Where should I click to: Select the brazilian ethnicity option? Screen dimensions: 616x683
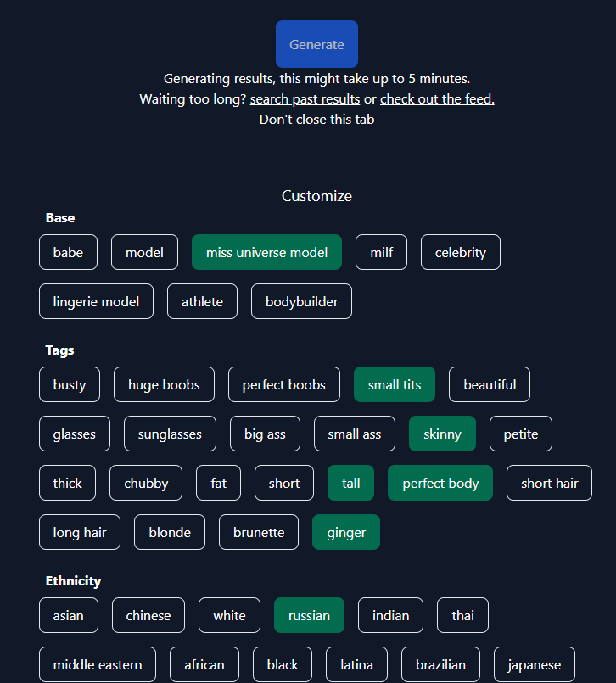[440, 664]
